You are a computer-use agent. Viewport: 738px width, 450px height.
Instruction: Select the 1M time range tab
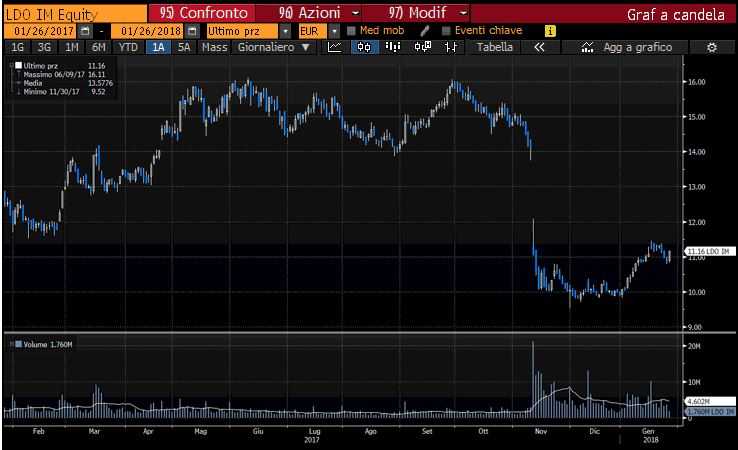tap(72, 47)
